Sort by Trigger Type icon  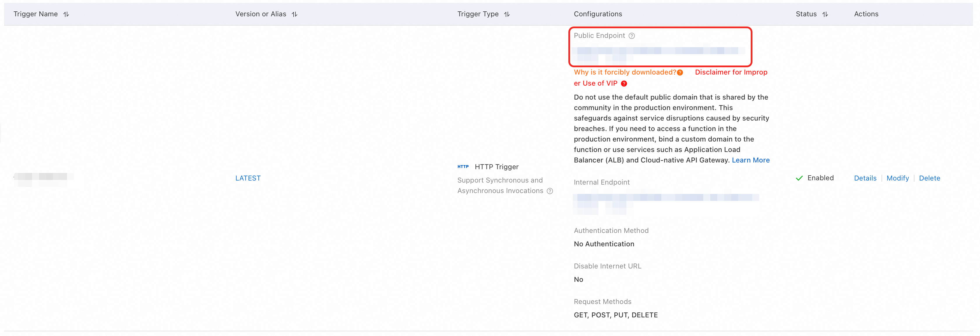pos(507,14)
